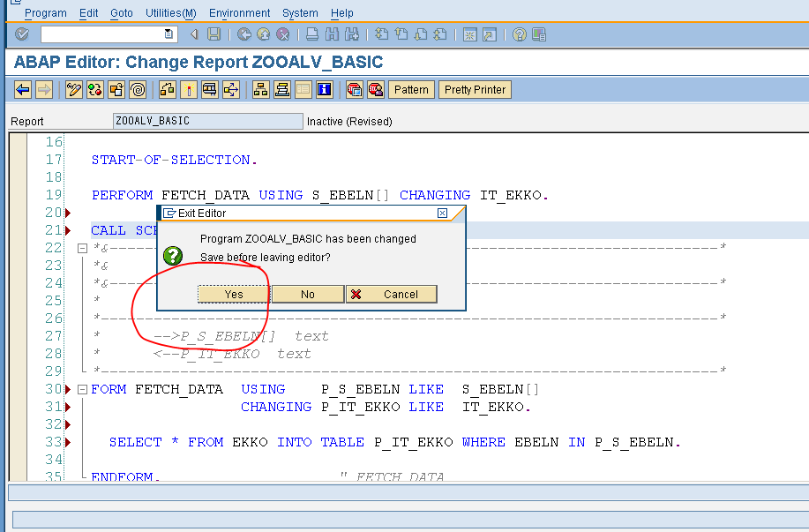Viewport: 809px width, 532px height.
Task: Click the Cancel transaction red icon
Action: (x=282, y=35)
